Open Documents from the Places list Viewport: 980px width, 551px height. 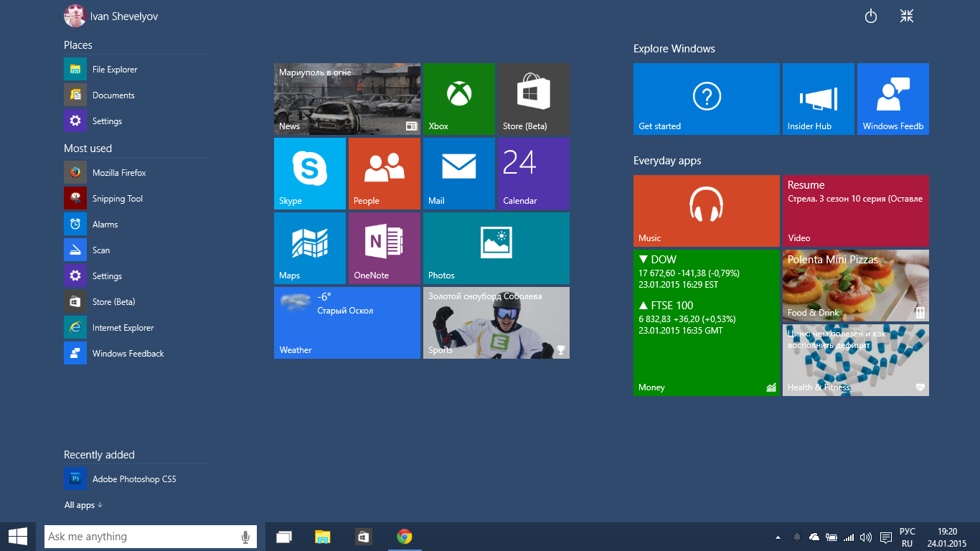click(x=137, y=95)
